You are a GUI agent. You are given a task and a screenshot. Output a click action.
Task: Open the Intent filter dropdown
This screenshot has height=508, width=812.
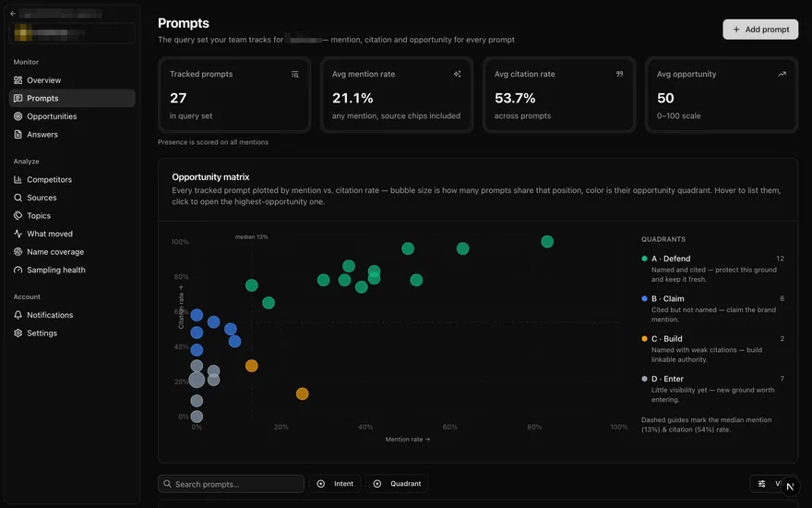tap(335, 484)
